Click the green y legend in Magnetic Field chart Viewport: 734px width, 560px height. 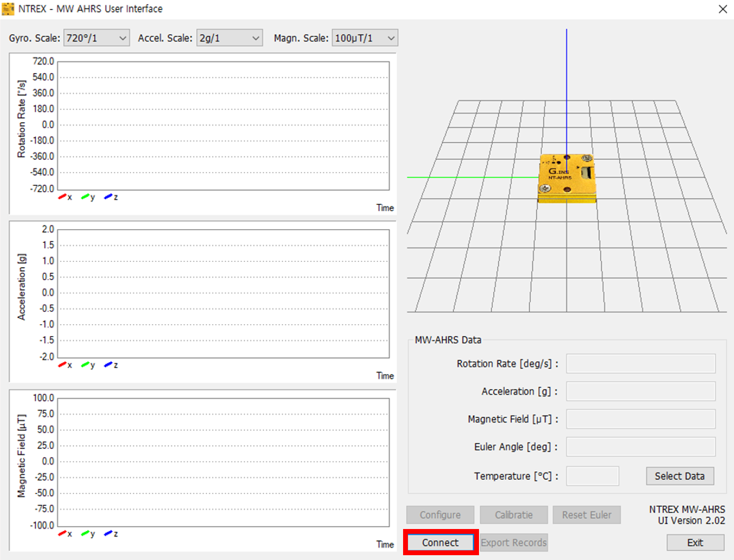[x=88, y=534]
